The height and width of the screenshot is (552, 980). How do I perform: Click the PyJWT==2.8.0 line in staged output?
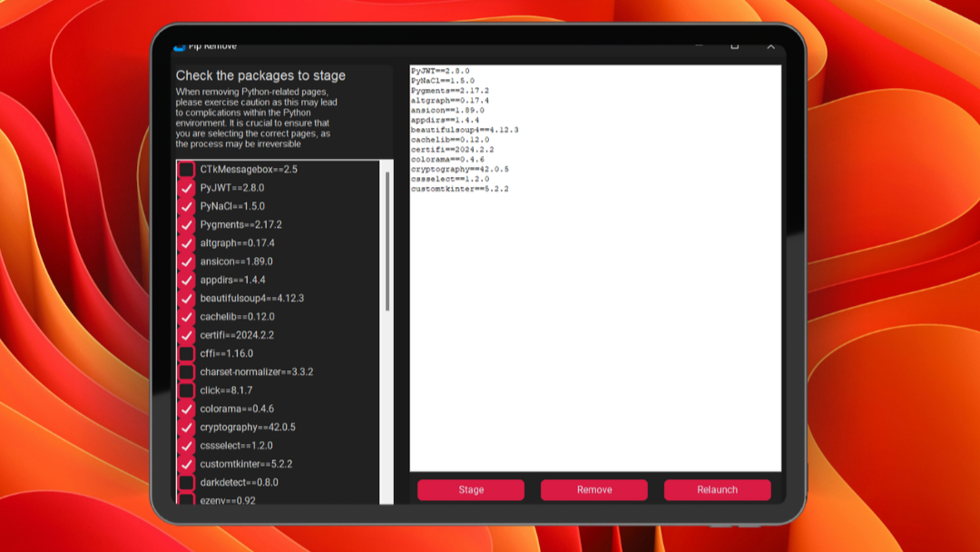tap(440, 71)
